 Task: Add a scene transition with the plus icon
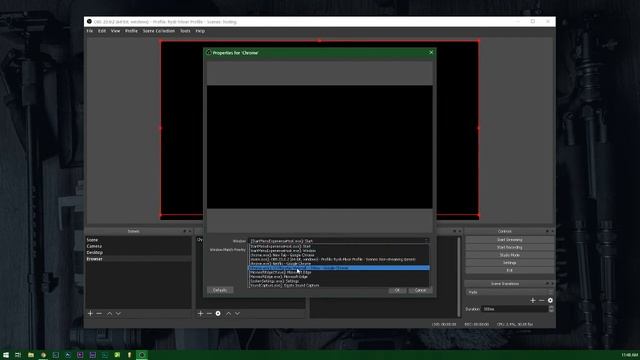[533, 300]
